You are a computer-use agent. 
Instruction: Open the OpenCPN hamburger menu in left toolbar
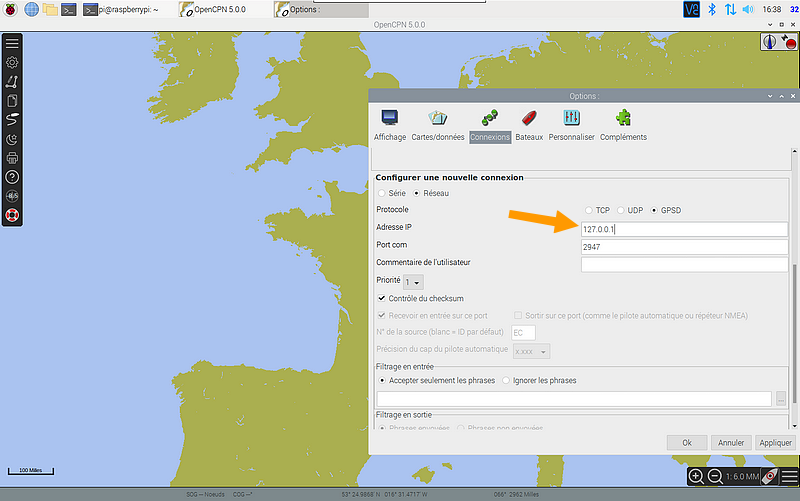12,43
